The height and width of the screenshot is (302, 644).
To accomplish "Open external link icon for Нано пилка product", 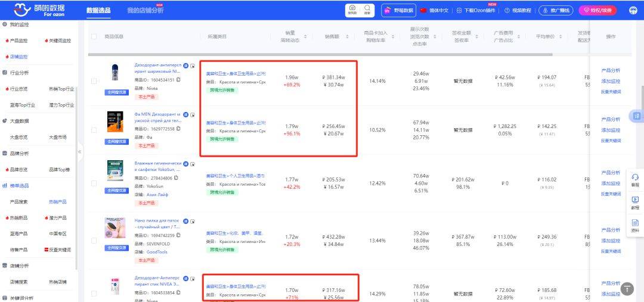I will (x=193, y=222).
